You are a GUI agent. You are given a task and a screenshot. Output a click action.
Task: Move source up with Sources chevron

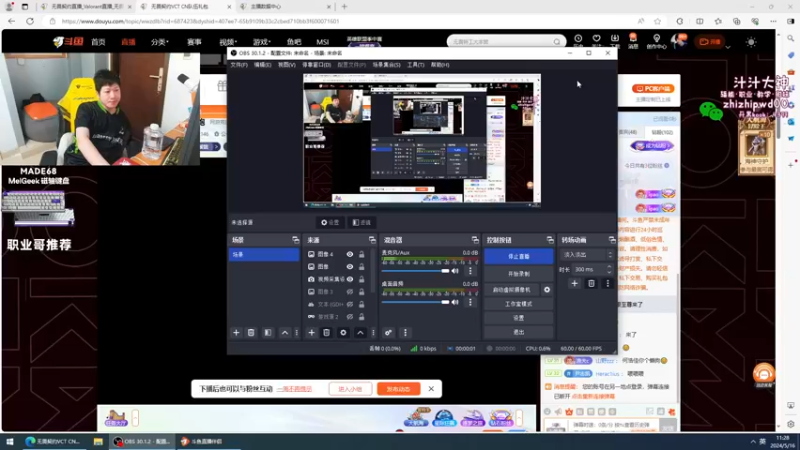360,333
